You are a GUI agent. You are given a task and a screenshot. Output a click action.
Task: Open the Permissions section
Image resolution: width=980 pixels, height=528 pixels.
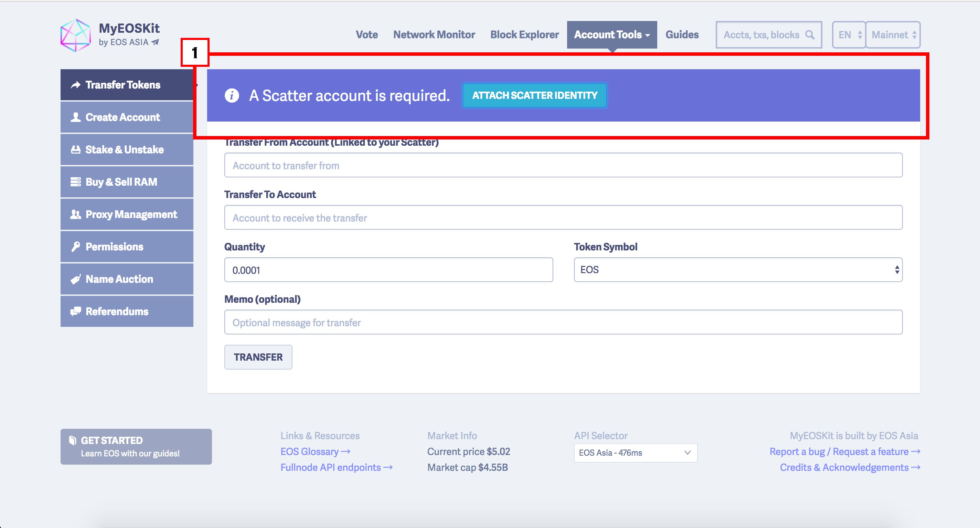coord(127,247)
